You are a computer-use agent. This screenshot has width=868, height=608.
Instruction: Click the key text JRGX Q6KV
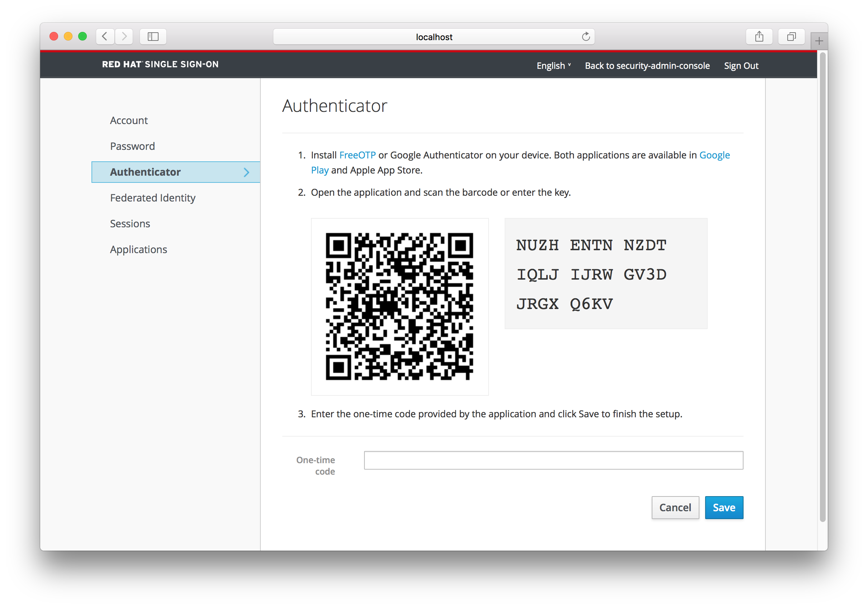pos(565,304)
